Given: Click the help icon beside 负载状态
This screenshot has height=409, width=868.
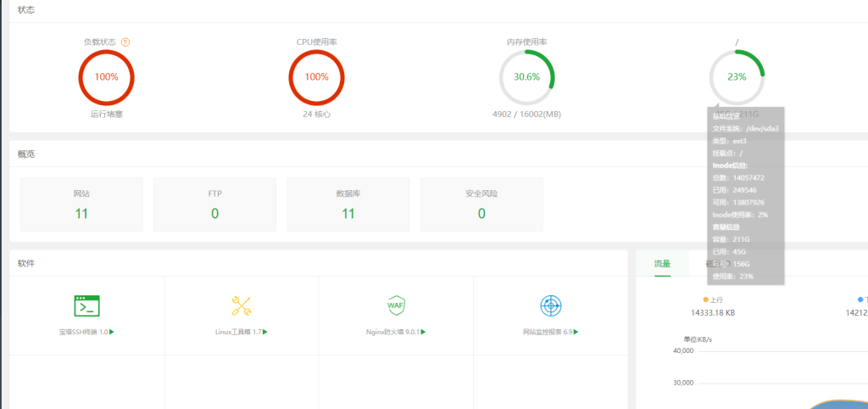Looking at the screenshot, I should coord(125,42).
